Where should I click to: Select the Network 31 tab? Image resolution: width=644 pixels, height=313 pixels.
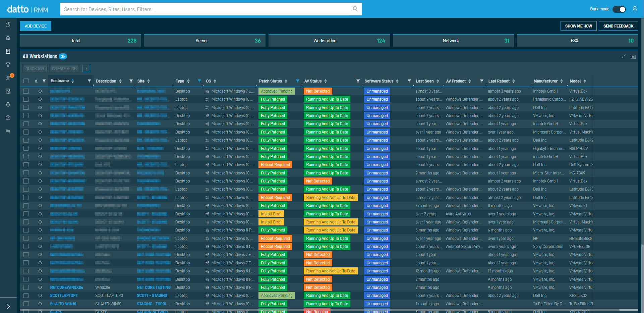coord(454,41)
